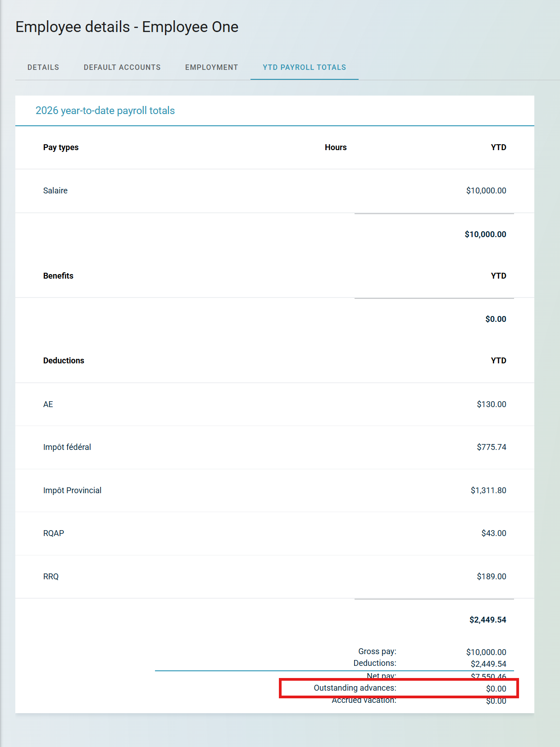This screenshot has height=747, width=560.
Task: Open the Details tab
Action: [x=43, y=68]
